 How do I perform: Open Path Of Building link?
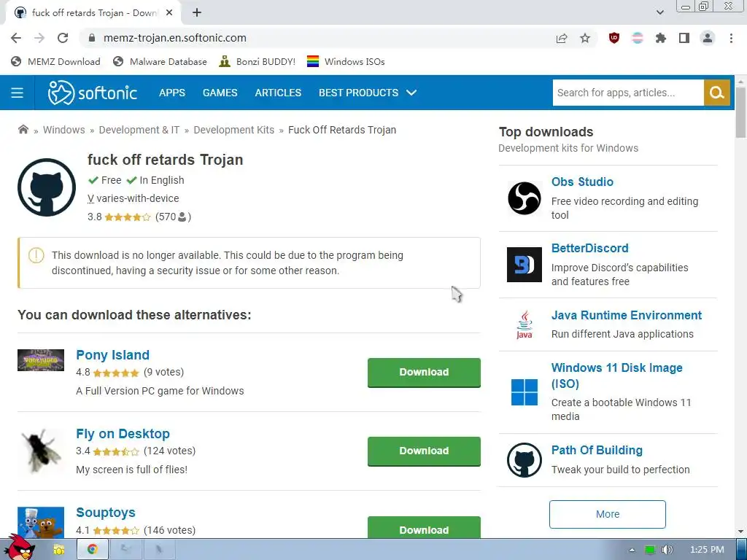[597, 451]
